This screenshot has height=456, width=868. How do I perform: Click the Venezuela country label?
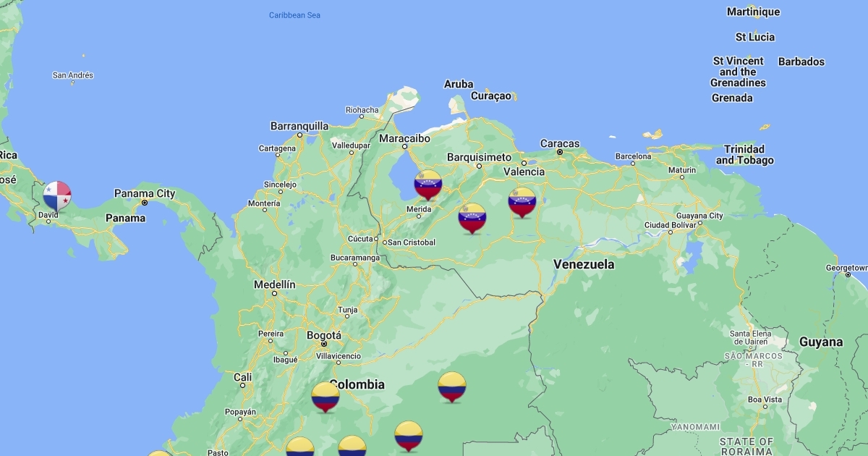coord(584,264)
